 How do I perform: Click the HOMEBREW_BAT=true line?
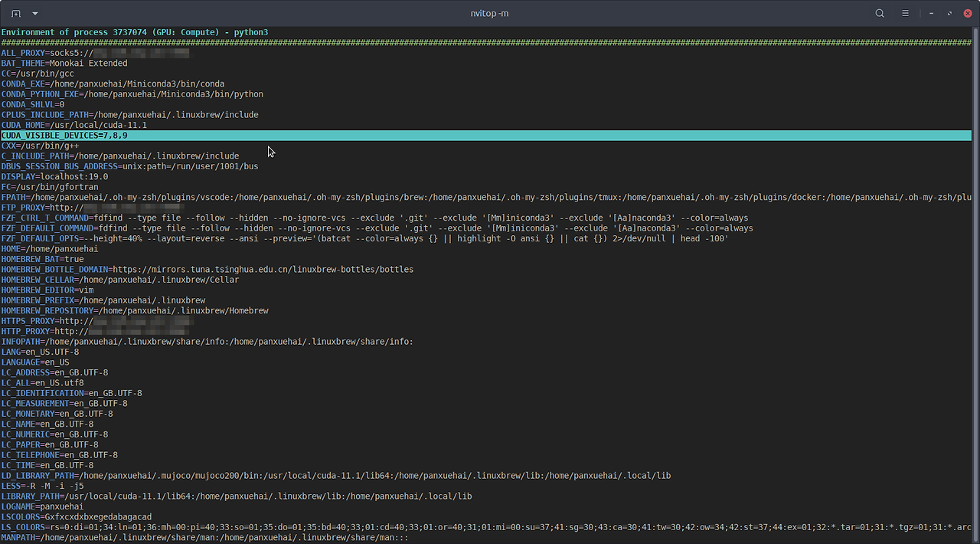(43, 259)
